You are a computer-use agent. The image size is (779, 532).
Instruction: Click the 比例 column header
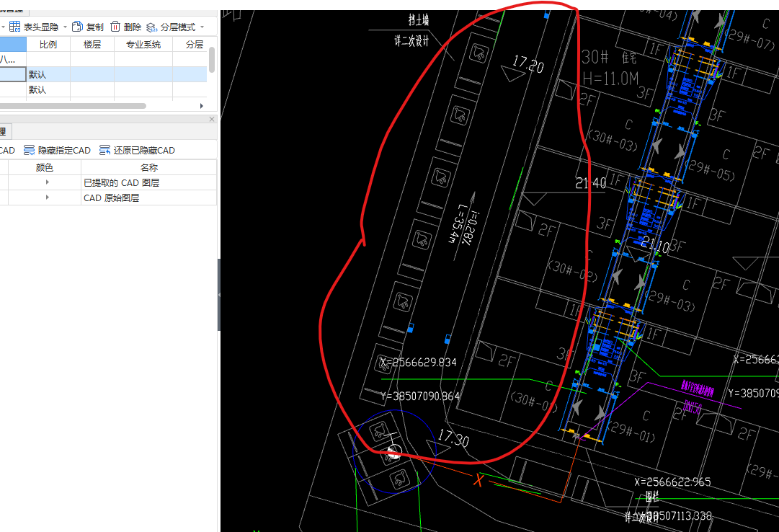pyautogui.click(x=48, y=44)
